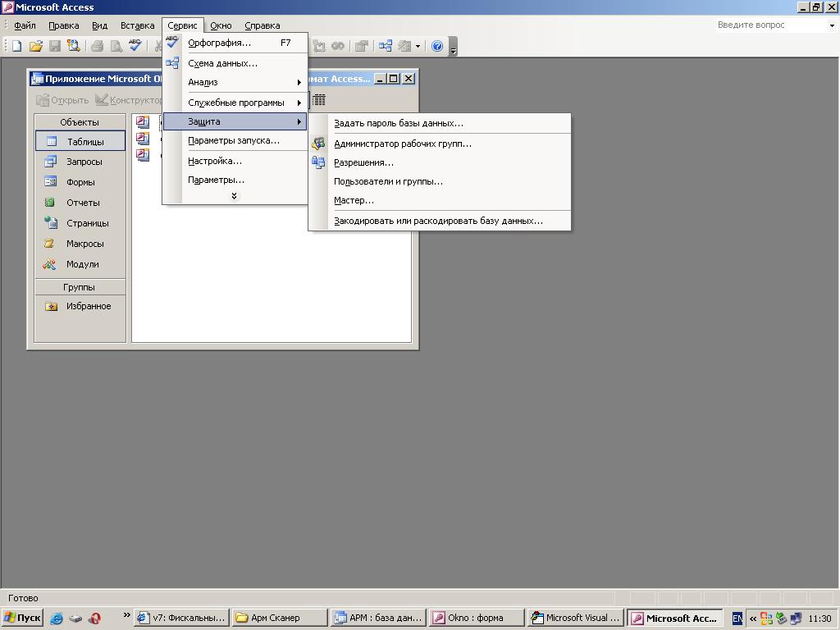Click the Properties toolbar icon
Image resolution: width=840 pixels, height=630 pixels.
[362, 46]
